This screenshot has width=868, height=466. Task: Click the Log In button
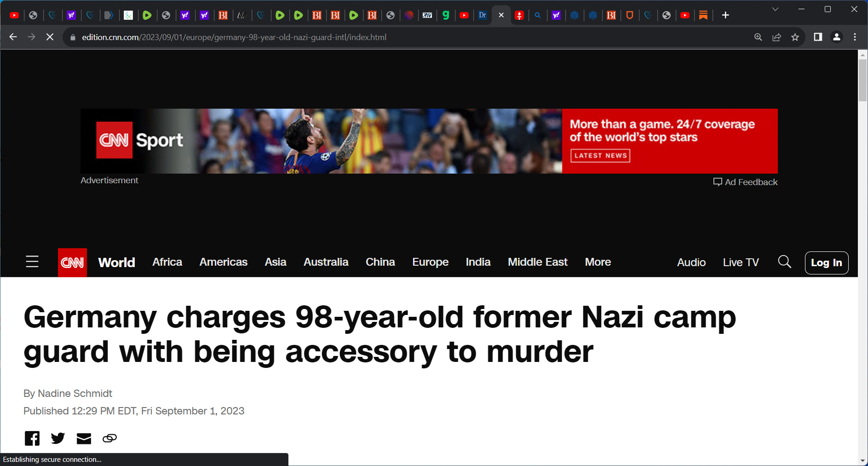point(827,263)
